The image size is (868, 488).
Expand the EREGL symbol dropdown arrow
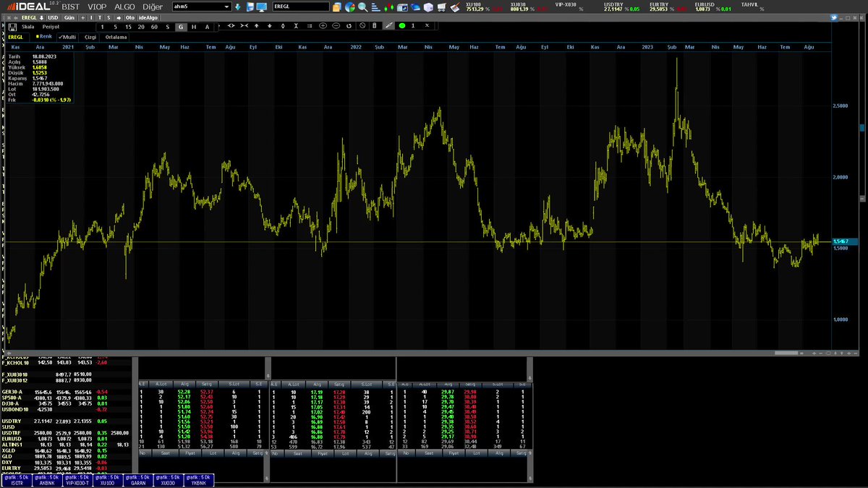41,17
